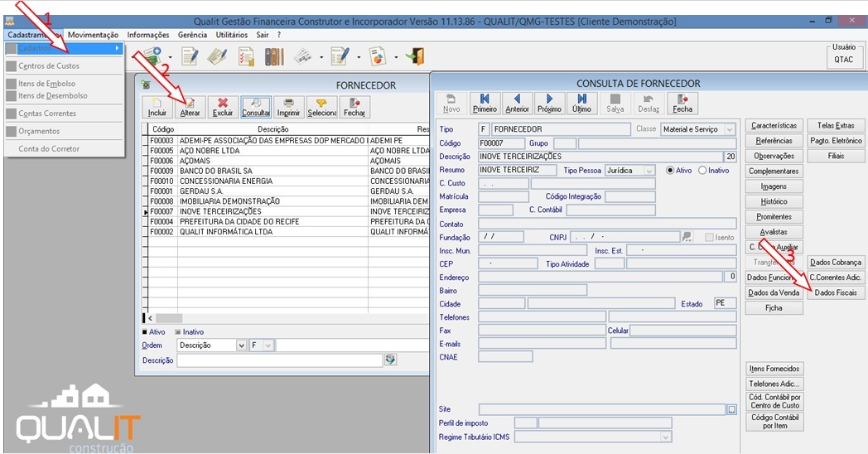Expand dropdown arrow next to pie chart icon
This screenshot has width=868, height=454.
click(396, 57)
